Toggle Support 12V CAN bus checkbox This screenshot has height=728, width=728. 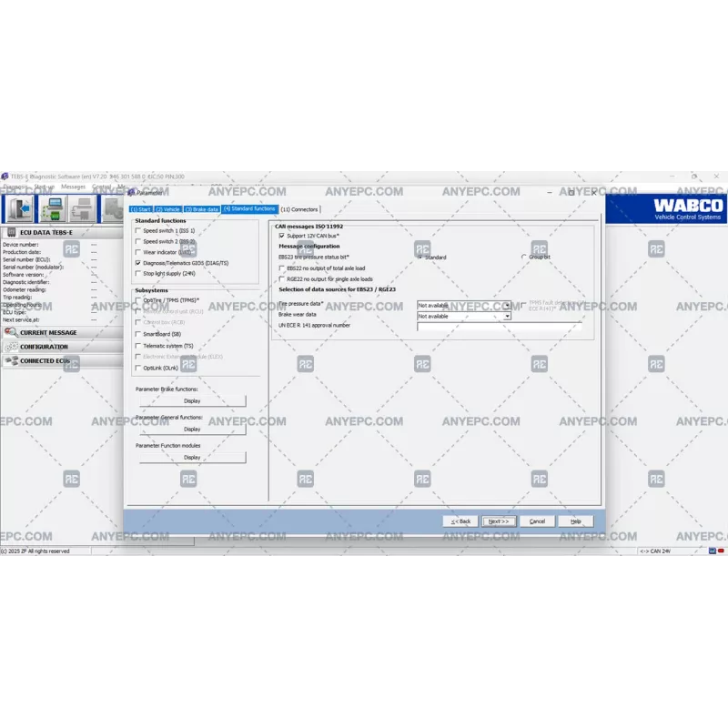[x=282, y=236]
